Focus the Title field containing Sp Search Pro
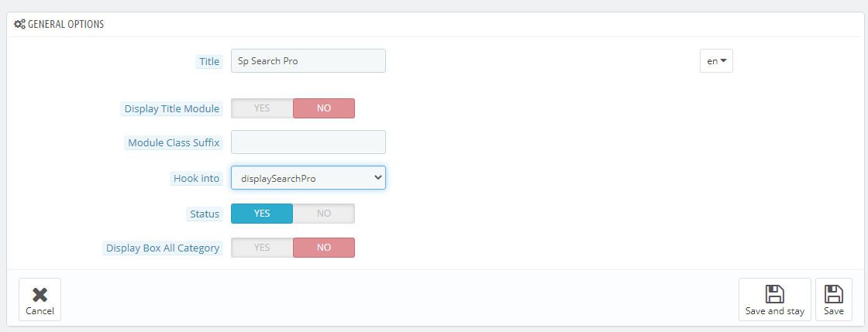This screenshot has width=868, height=332. point(308,61)
